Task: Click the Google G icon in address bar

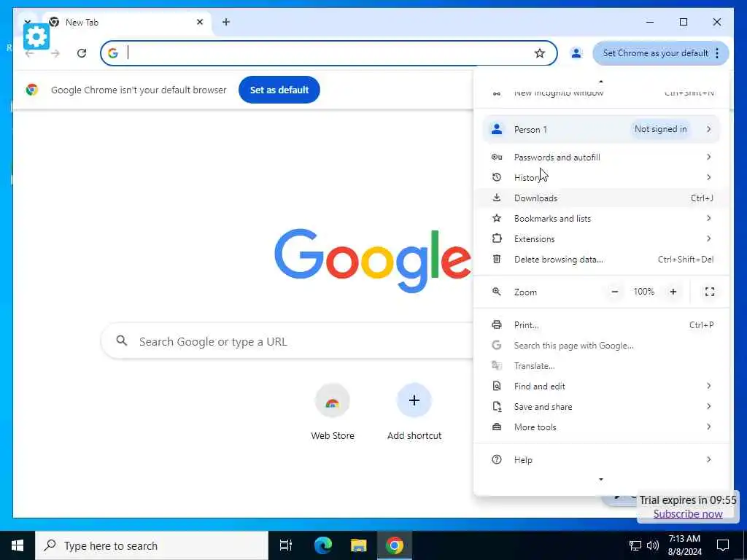Action: click(x=113, y=52)
